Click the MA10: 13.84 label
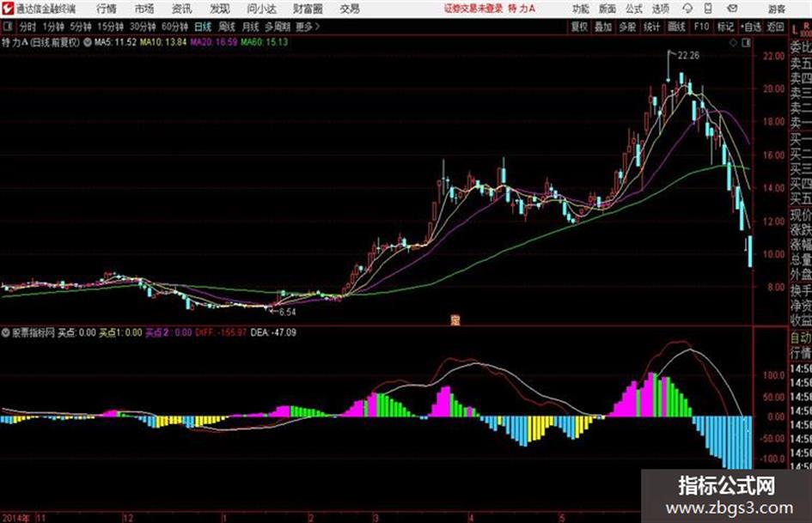The width and height of the screenshot is (812, 523). [x=163, y=42]
